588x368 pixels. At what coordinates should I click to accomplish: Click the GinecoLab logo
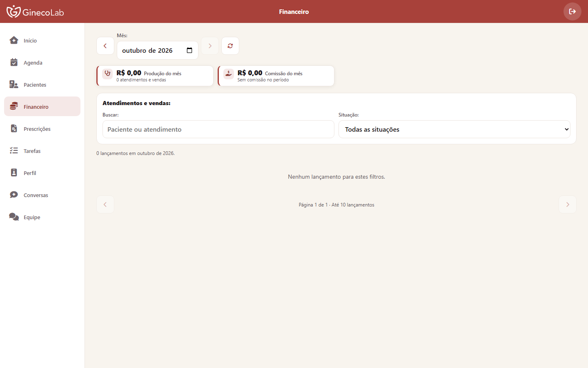pyautogui.click(x=35, y=11)
